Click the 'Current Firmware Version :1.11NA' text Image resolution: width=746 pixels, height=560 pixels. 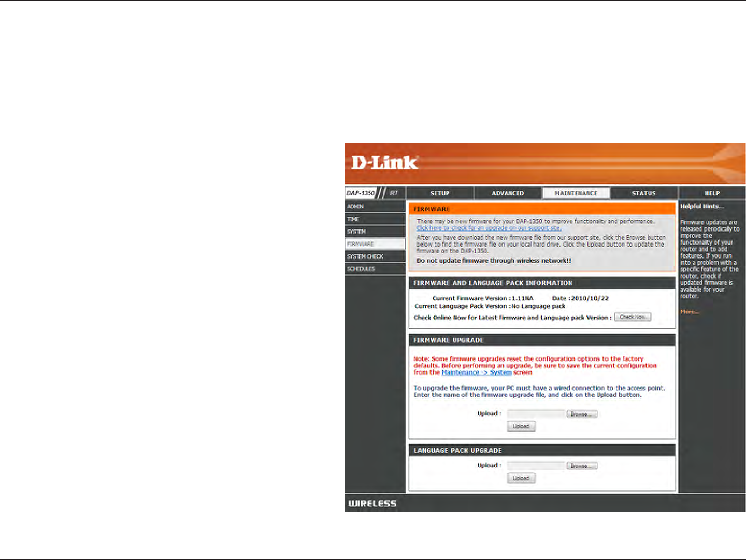tap(483, 298)
